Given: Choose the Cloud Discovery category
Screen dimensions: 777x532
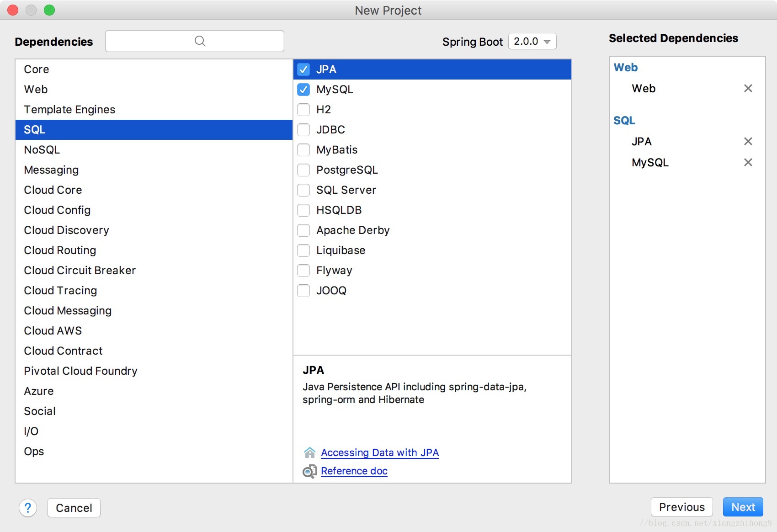Looking at the screenshot, I should click(154, 230).
